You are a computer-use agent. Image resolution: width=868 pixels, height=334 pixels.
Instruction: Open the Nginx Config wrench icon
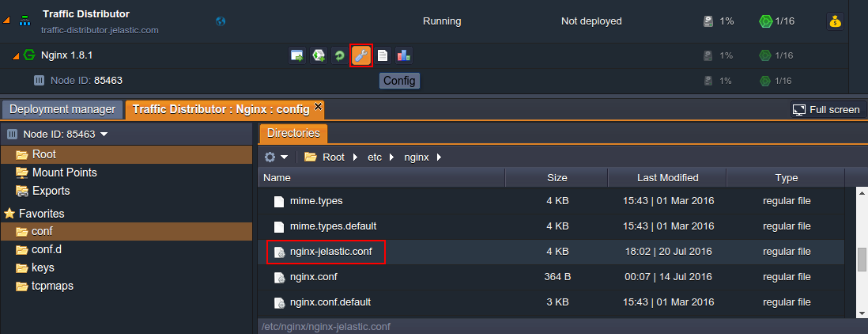pyautogui.click(x=361, y=55)
